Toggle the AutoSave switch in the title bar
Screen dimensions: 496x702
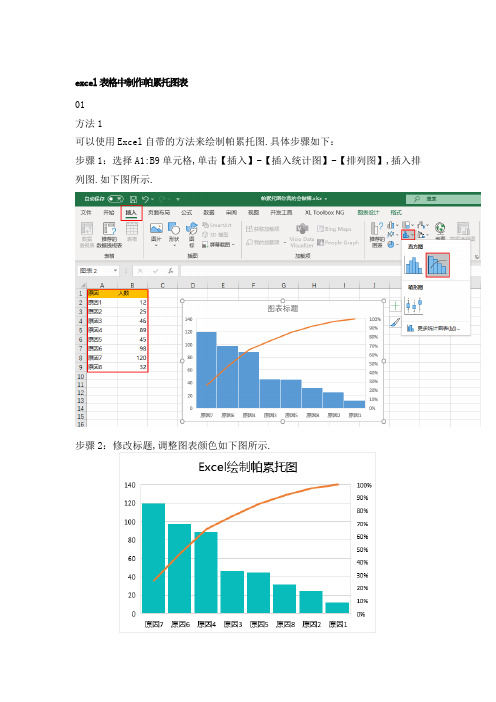coord(115,199)
